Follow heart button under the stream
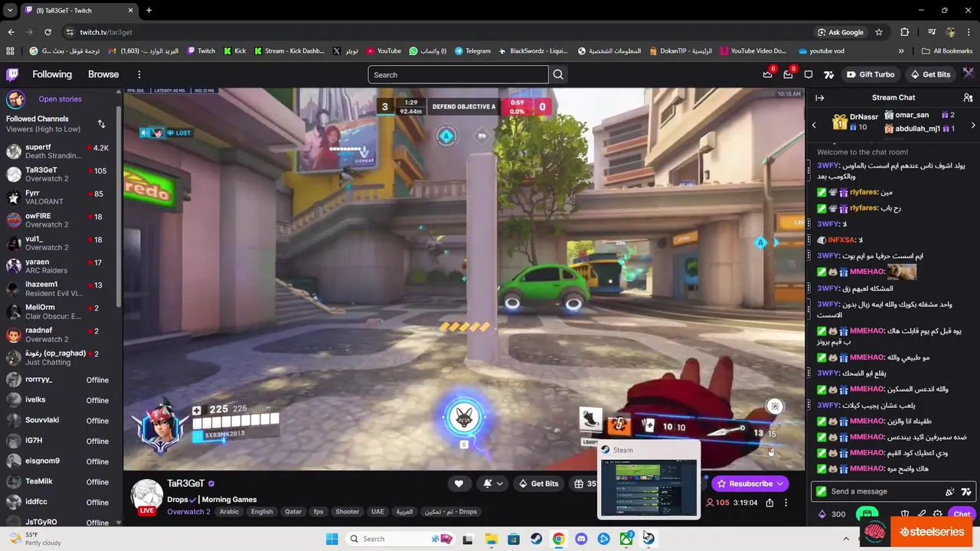This screenshot has height=551, width=980. tap(459, 484)
